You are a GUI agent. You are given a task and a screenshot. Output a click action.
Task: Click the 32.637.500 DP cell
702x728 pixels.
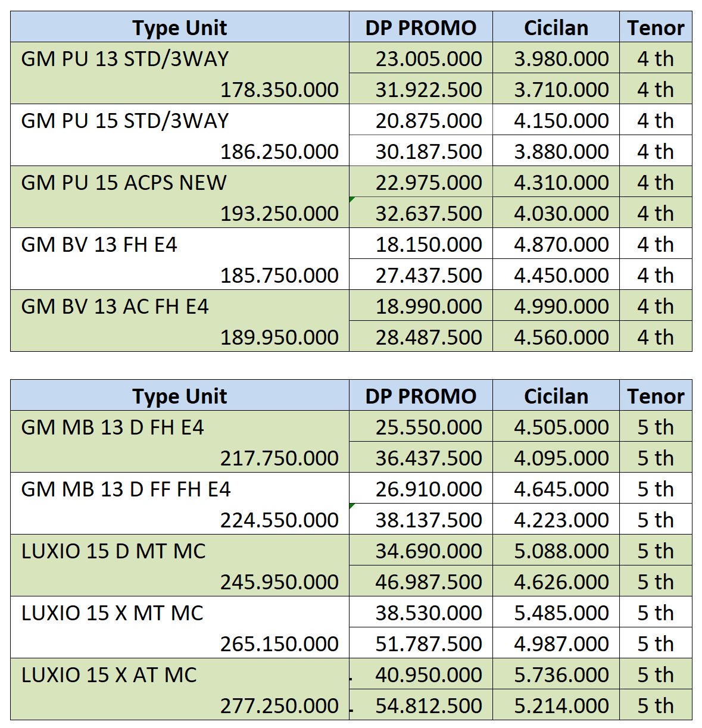[421, 213]
